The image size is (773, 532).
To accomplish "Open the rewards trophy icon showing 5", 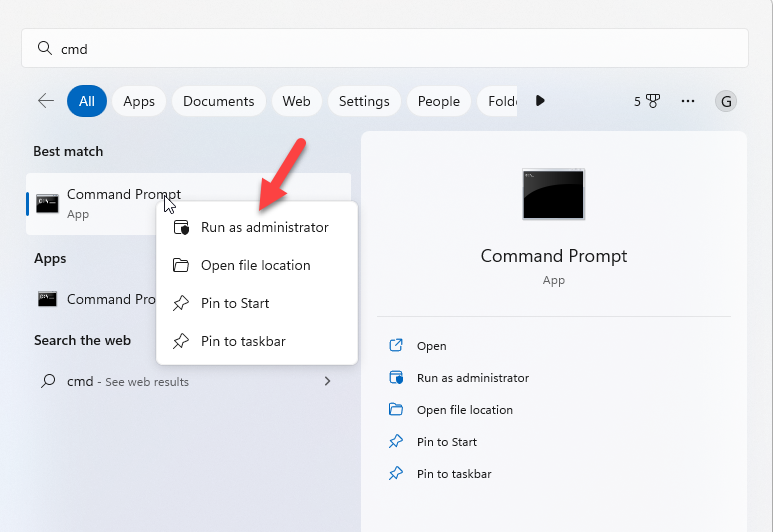I will [x=647, y=101].
